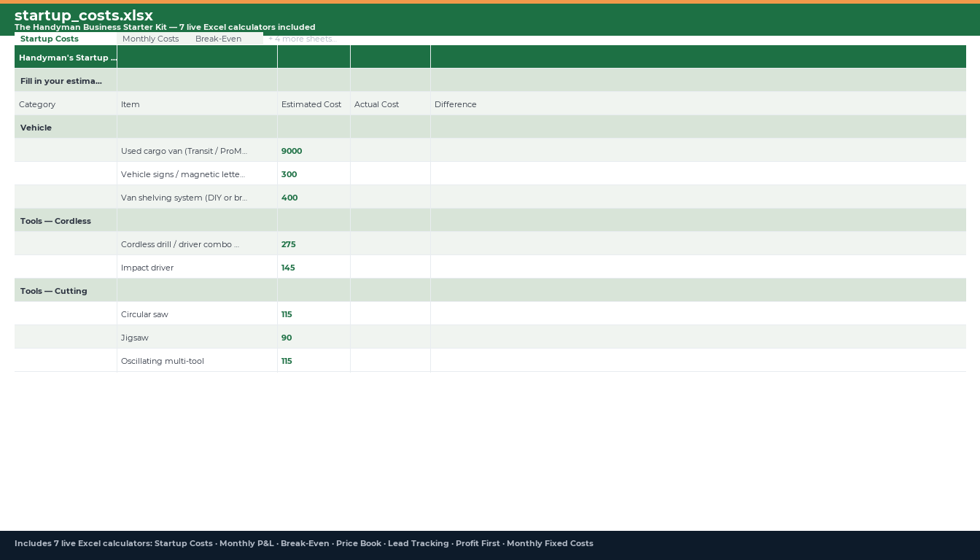Click the Handyman's Startup header cell

(66, 57)
